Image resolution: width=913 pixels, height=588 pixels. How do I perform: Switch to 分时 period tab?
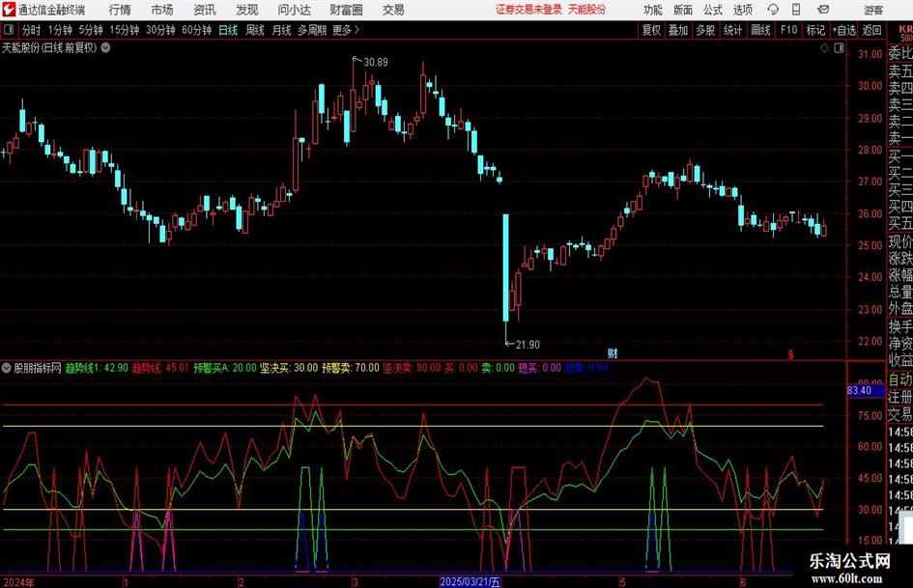(31, 30)
